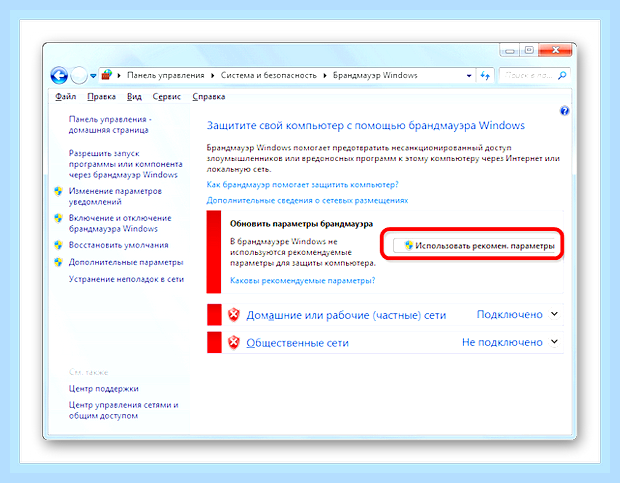Open the Файл menu
620x483 pixels.
65,96
